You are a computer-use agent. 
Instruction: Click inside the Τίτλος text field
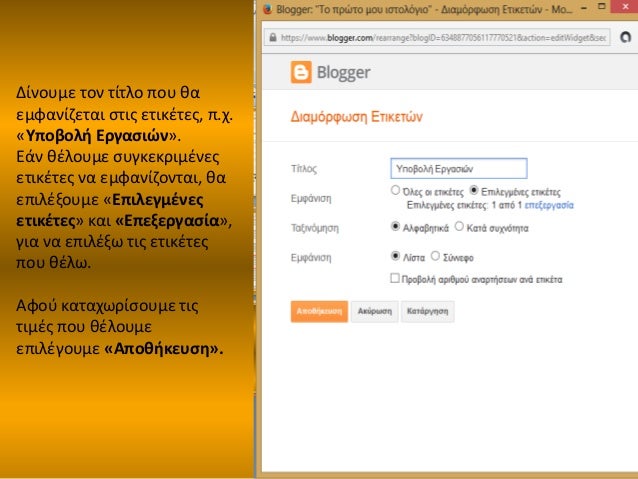coord(459,168)
